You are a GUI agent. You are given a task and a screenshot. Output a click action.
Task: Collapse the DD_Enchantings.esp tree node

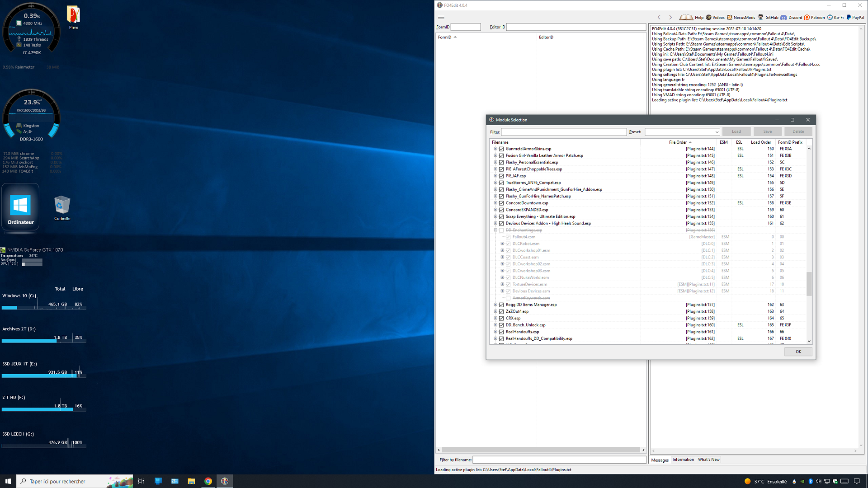pyautogui.click(x=495, y=230)
